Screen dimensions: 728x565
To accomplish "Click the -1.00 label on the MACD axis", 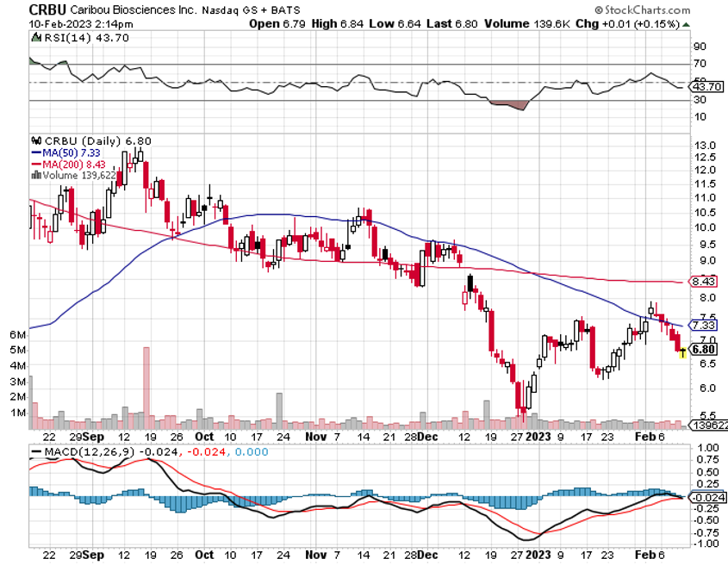I will [x=707, y=543].
